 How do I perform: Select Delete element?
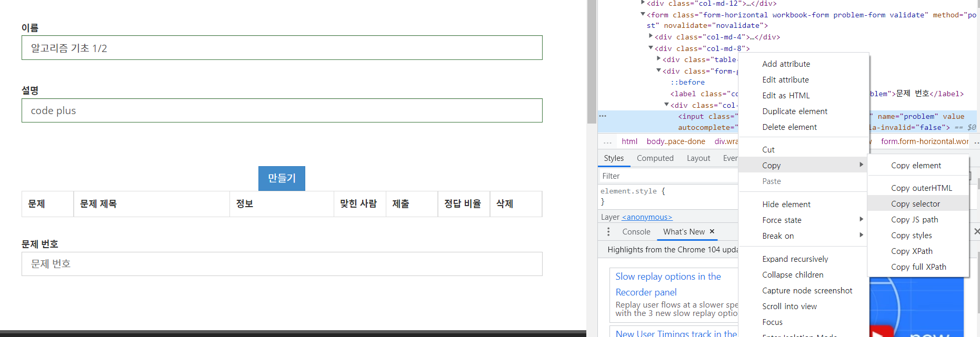coord(789,127)
